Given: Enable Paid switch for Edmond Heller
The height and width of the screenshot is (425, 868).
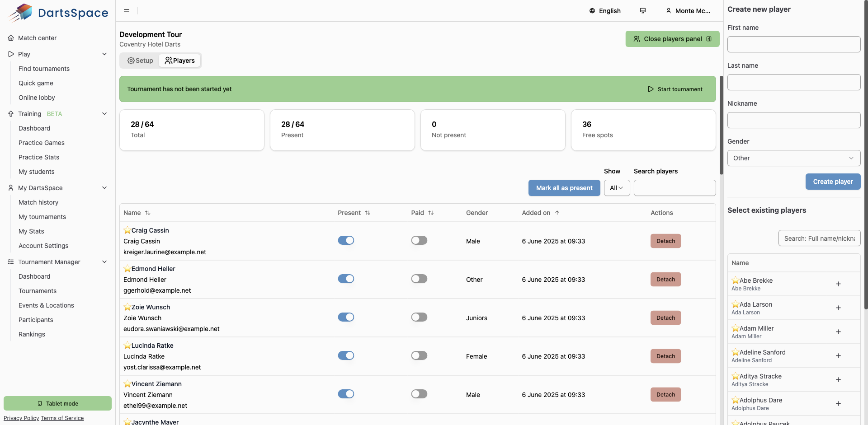Looking at the screenshot, I should point(419,279).
